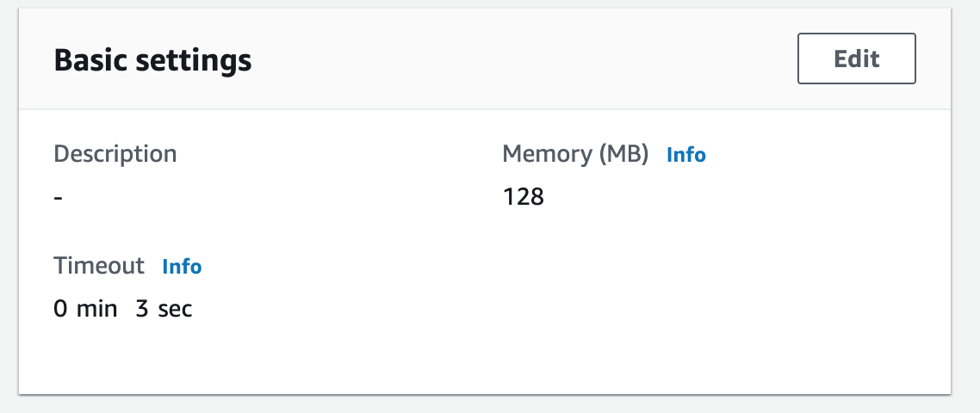The height and width of the screenshot is (413, 980).
Task: Select the 0 min timeout value
Action: pyautogui.click(x=85, y=309)
